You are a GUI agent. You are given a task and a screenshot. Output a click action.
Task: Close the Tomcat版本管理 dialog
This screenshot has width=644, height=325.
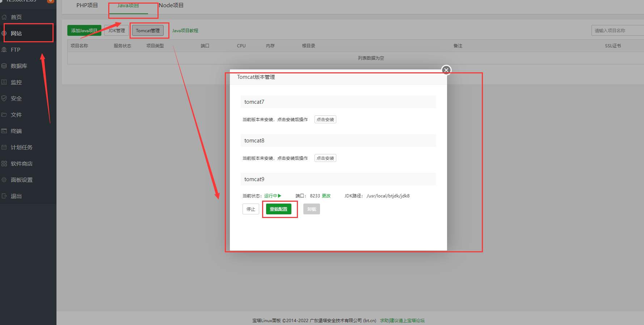click(x=446, y=70)
